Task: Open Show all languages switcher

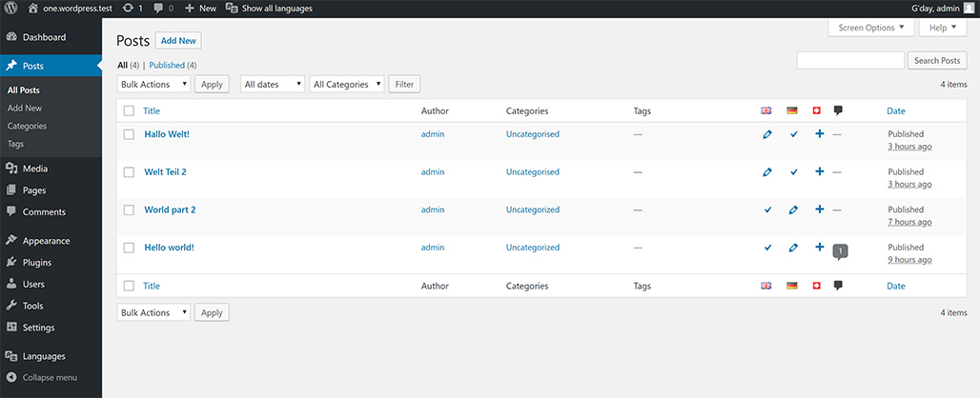Action: [269, 9]
